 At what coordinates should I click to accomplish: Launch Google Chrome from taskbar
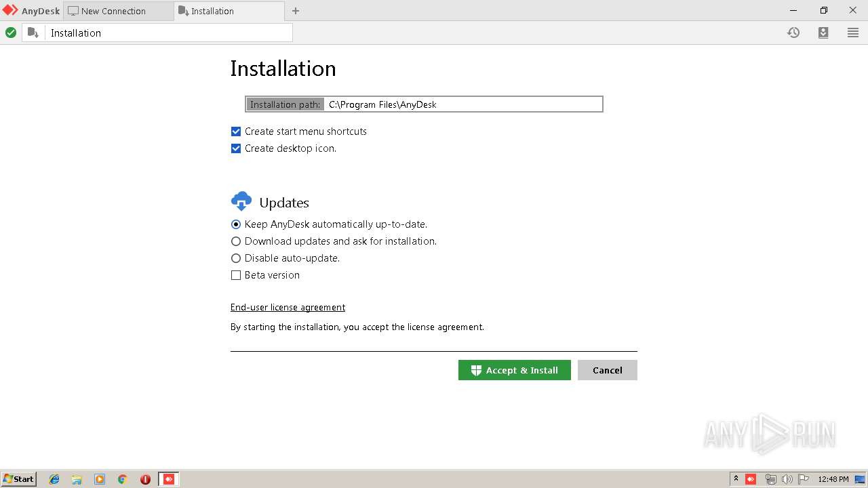tap(122, 479)
